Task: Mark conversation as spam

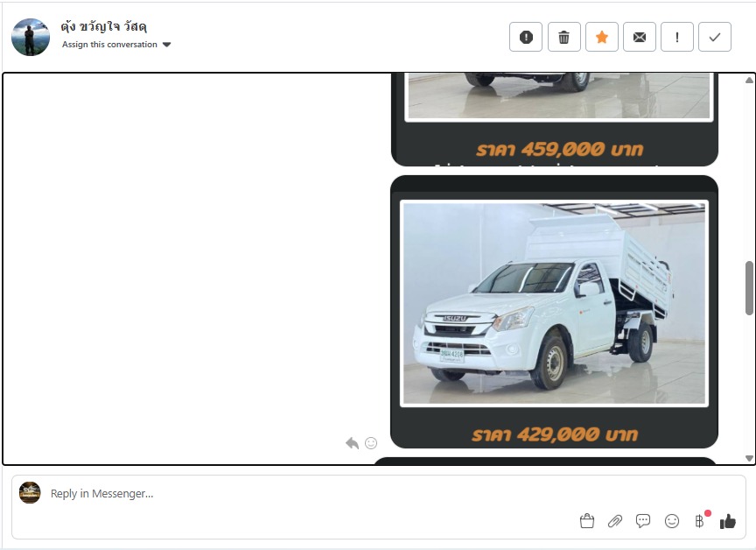Action: [x=526, y=37]
